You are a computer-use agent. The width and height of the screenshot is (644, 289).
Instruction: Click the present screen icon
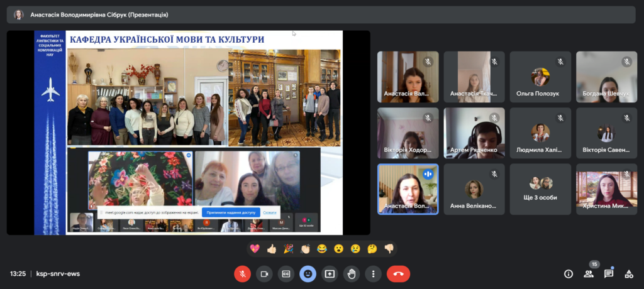point(330,274)
